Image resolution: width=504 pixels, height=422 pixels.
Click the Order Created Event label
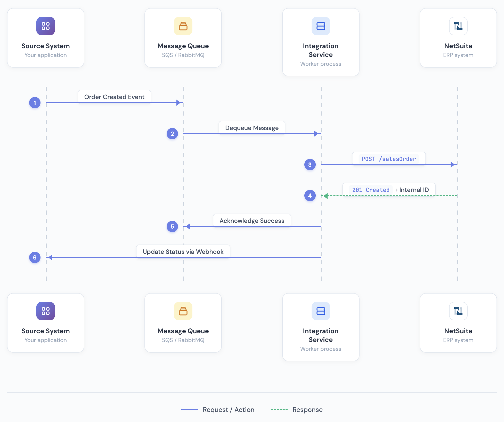click(x=114, y=97)
